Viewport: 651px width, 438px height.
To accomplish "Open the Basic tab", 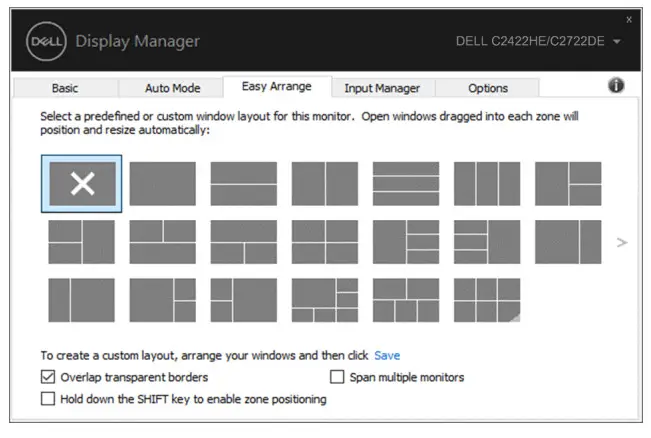I will (x=65, y=88).
